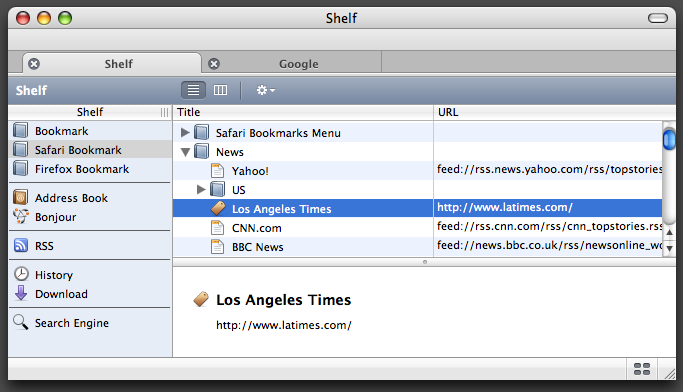Screen dimensions: 683x392
Task: Open the latimes.com link in detail pane
Action: (284, 325)
